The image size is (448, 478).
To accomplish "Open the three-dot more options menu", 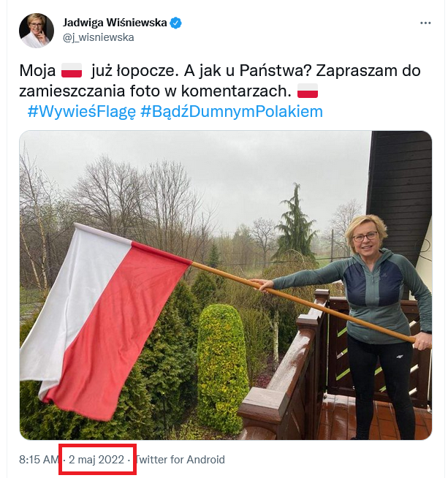I will [x=425, y=23].
